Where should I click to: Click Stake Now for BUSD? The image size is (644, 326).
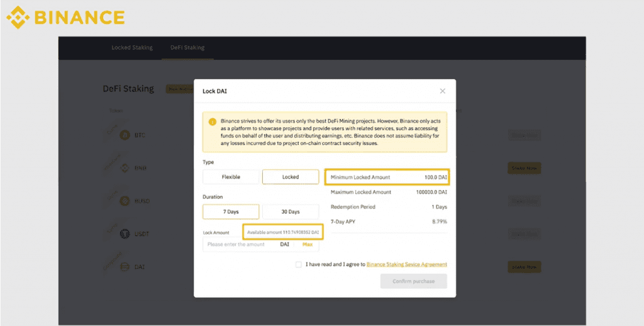(x=524, y=201)
